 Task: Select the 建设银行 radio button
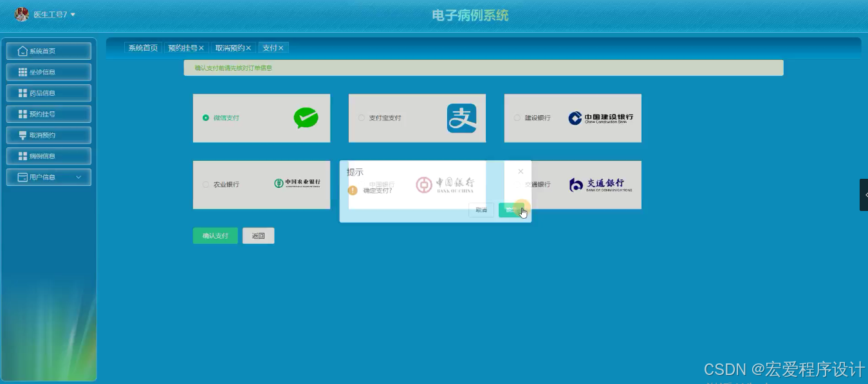tap(517, 118)
